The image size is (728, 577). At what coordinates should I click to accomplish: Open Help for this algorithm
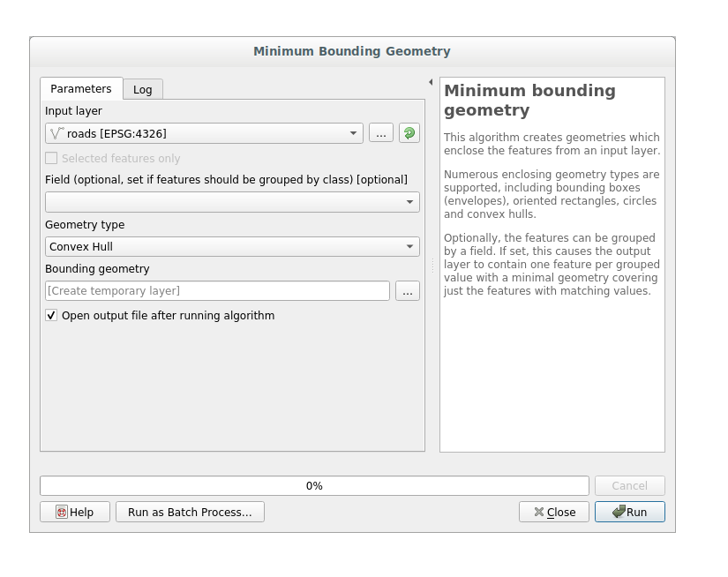tap(75, 512)
